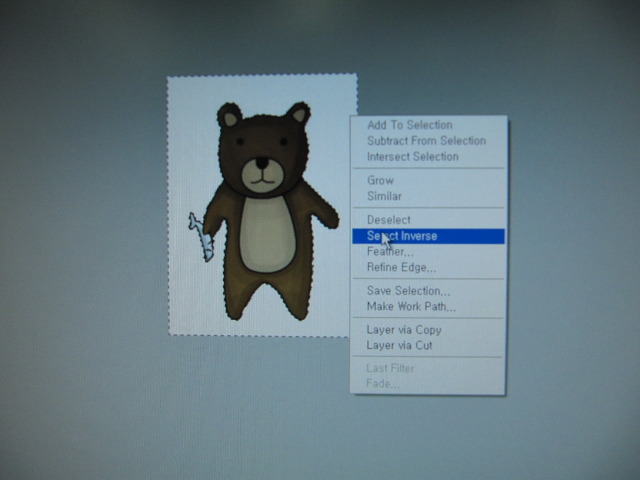The width and height of the screenshot is (640, 480).
Task: Click the bear's black nose
Action: point(262,163)
